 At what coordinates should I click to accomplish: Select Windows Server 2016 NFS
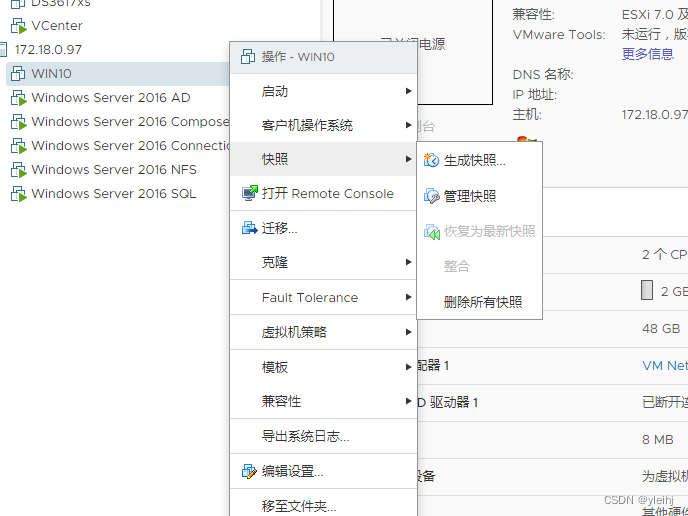point(114,170)
